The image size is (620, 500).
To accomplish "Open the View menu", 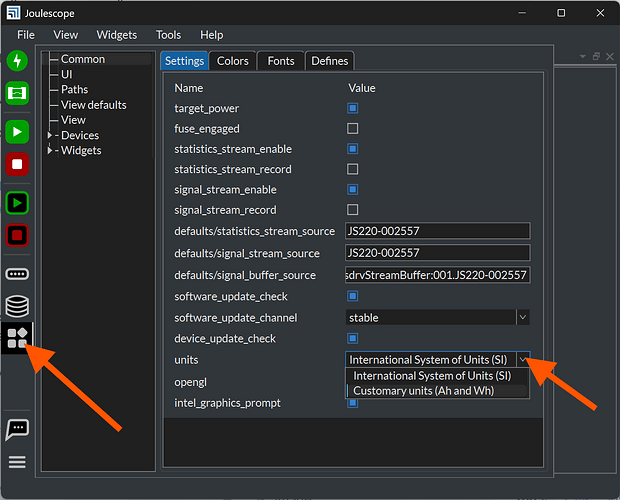I will [66, 35].
